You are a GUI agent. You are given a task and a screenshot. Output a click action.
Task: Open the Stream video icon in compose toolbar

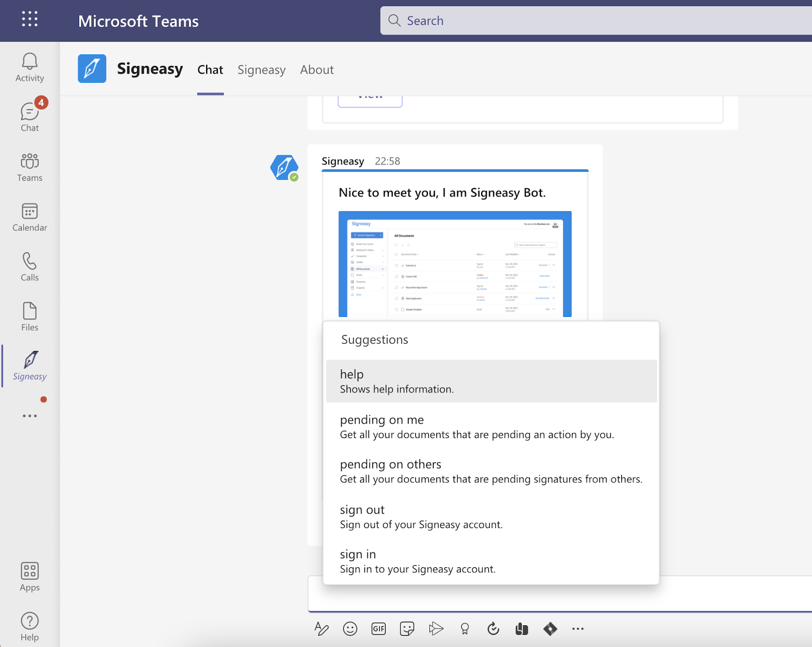coord(436,629)
